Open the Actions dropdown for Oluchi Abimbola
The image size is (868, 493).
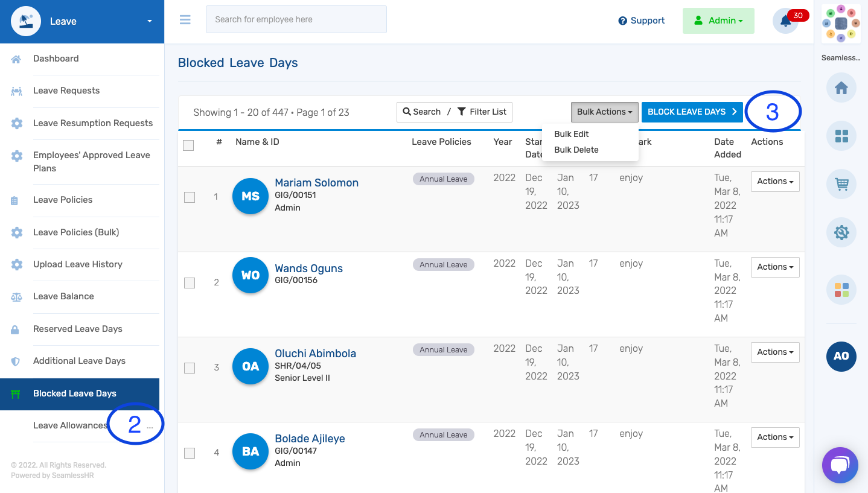click(774, 352)
